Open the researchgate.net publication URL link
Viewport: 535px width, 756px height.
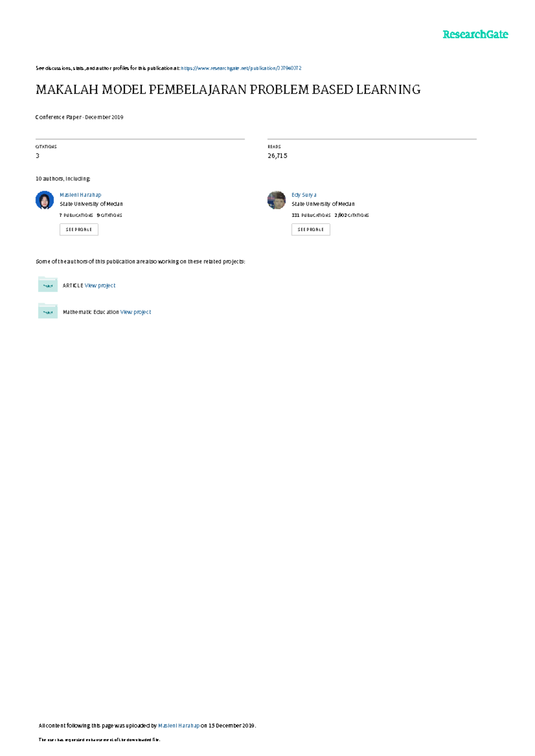click(x=241, y=68)
